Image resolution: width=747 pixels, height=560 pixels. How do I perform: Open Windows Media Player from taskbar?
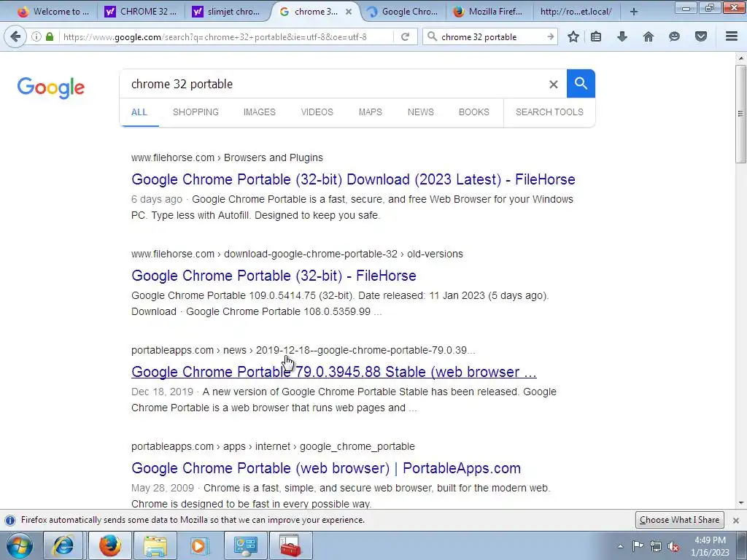(200, 545)
